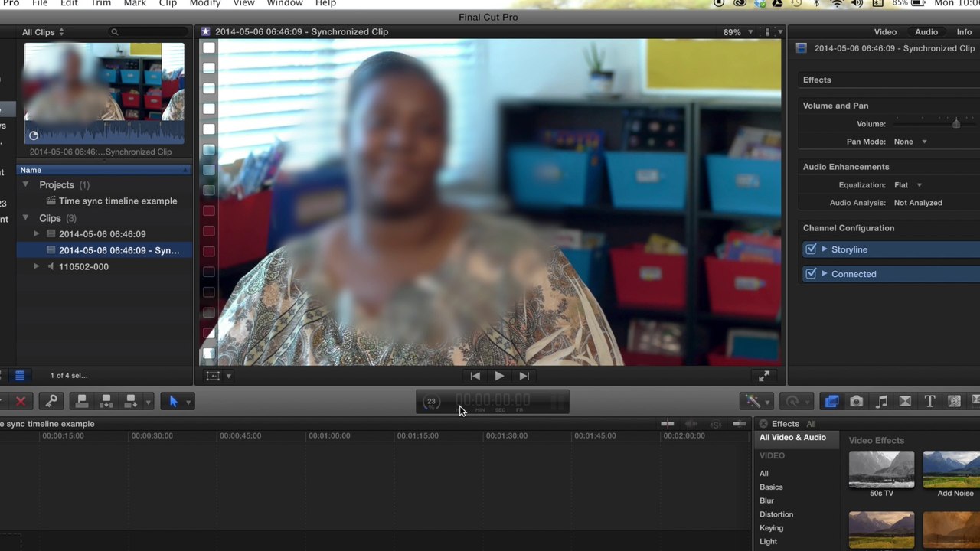Open the Edit menu
The height and width of the screenshot is (551, 980).
pos(69,3)
